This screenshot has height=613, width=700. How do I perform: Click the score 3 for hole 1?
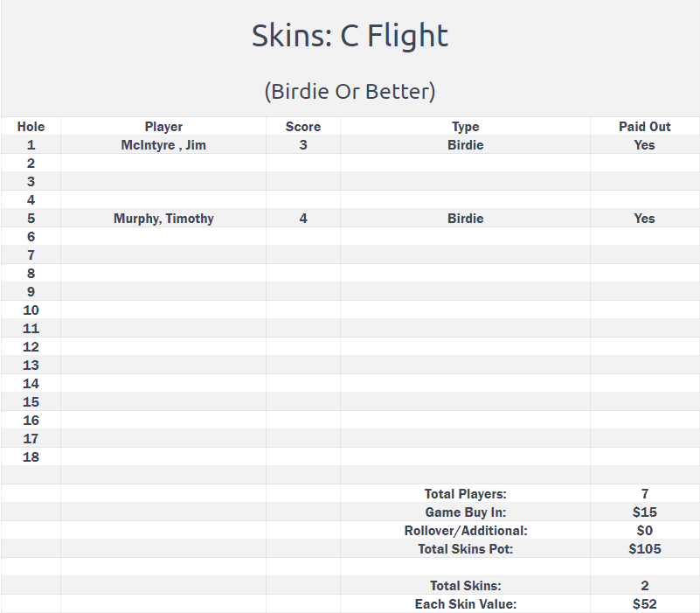pos(303,145)
